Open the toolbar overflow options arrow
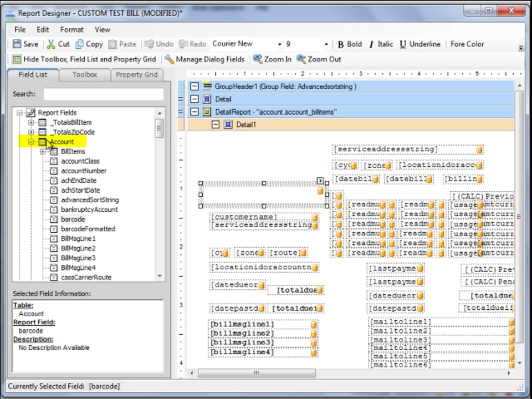 click(521, 48)
